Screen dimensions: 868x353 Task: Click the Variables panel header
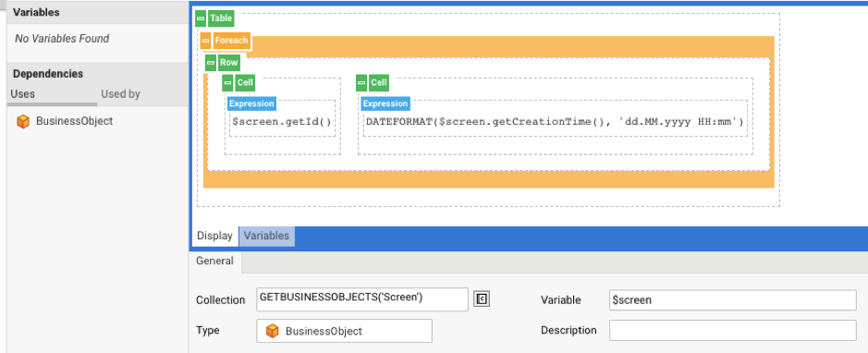97,12
